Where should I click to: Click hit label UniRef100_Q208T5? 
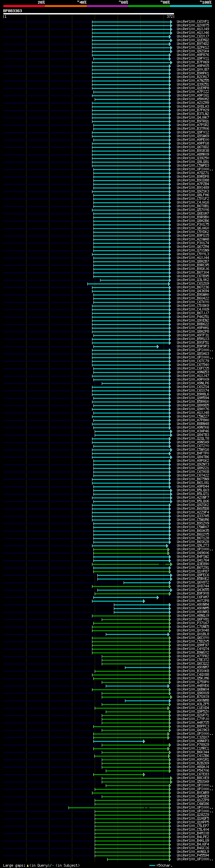[193, 25]
